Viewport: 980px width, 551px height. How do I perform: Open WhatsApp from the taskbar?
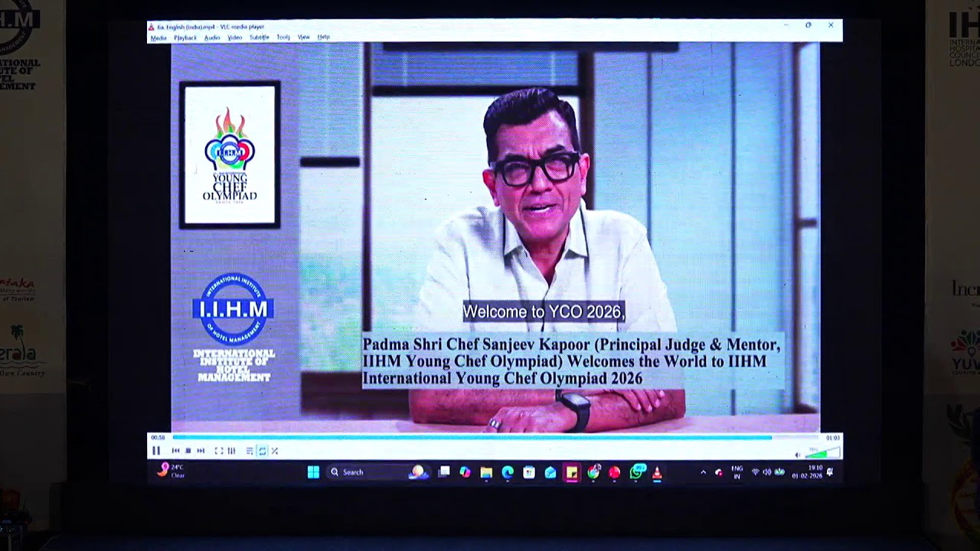[x=637, y=472]
